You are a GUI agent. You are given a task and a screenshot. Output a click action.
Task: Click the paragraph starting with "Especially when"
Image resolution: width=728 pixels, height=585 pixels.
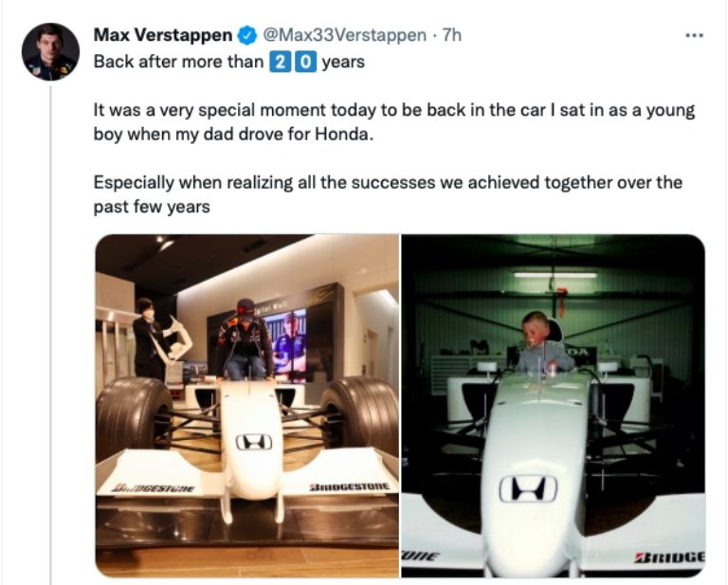(387, 193)
